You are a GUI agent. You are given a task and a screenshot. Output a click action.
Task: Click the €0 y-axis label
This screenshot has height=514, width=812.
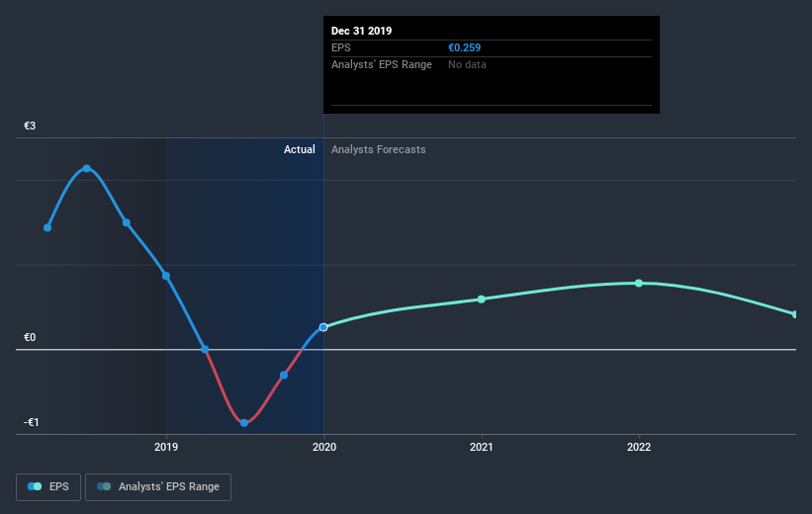30,337
